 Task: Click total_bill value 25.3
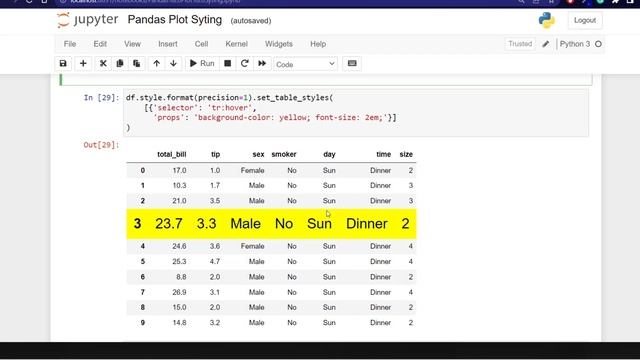pyautogui.click(x=179, y=261)
